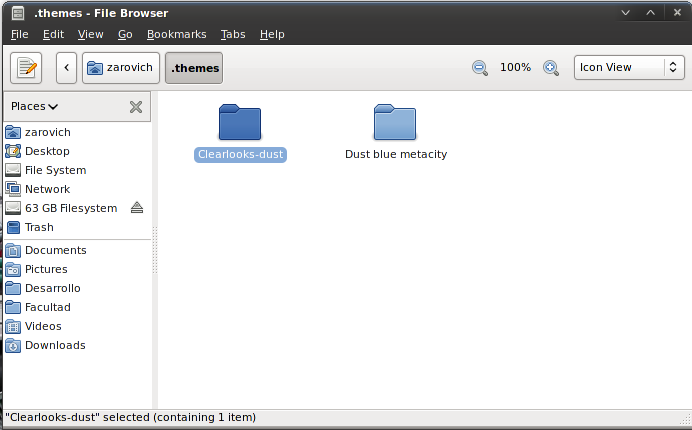The width and height of the screenshot is (692, 430).
Task: Minimize the File Browser window
Action: [625, 12]
